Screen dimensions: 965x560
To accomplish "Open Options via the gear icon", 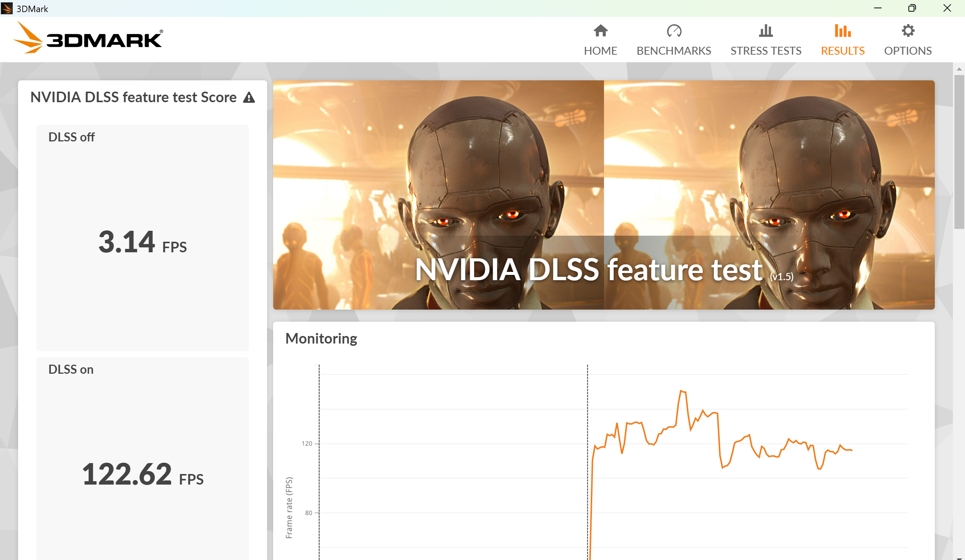I will point(908,31).
